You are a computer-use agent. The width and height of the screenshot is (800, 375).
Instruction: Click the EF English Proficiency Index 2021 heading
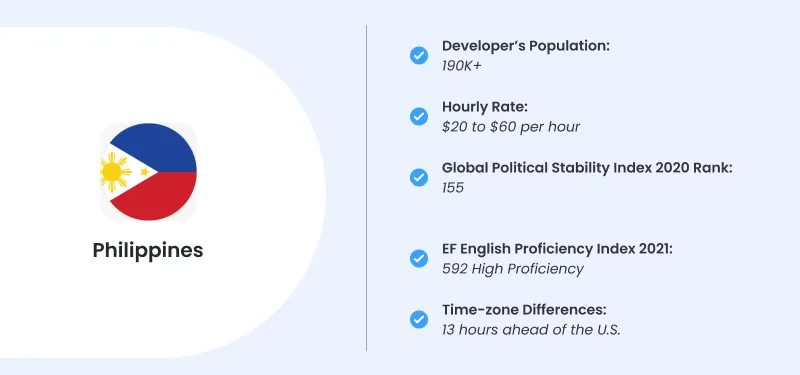click(x=558, y=249)
